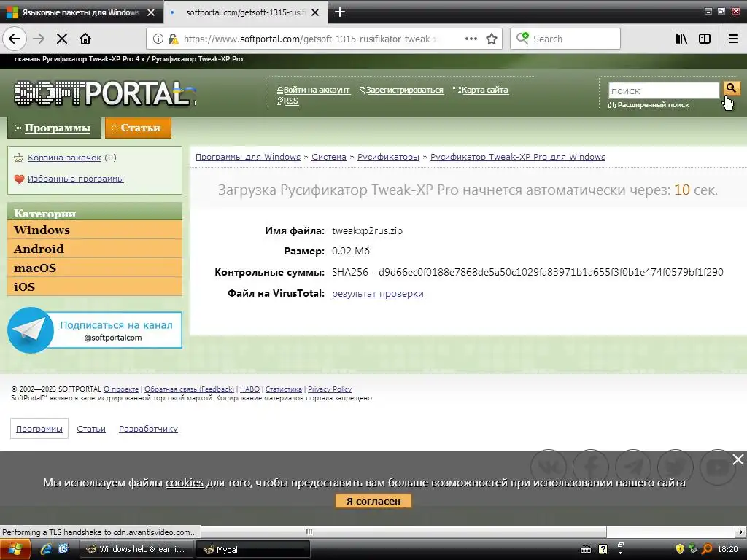Click the heart favorites icon
The width and height of the screenshot is (747, 560).
click(x=19, y=179)
